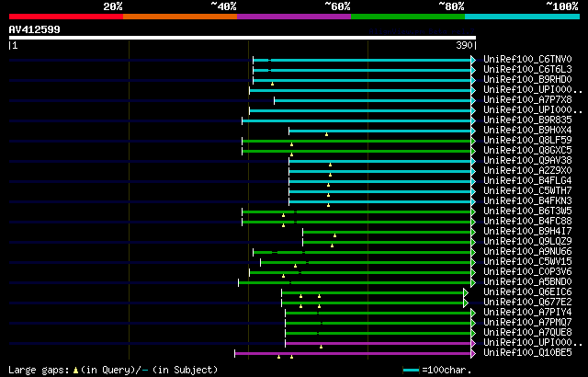
Task: Click the purple alignment bar of UniRef100_Q10BE5
Action: pyautogui.click(x=356, y=354)
